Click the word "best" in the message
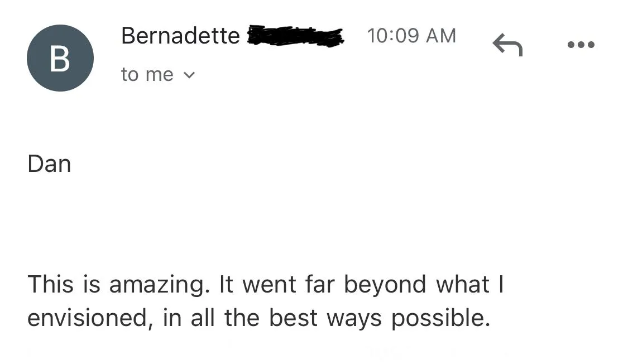Viewport: 628px width, 364px height. (294, 318)
